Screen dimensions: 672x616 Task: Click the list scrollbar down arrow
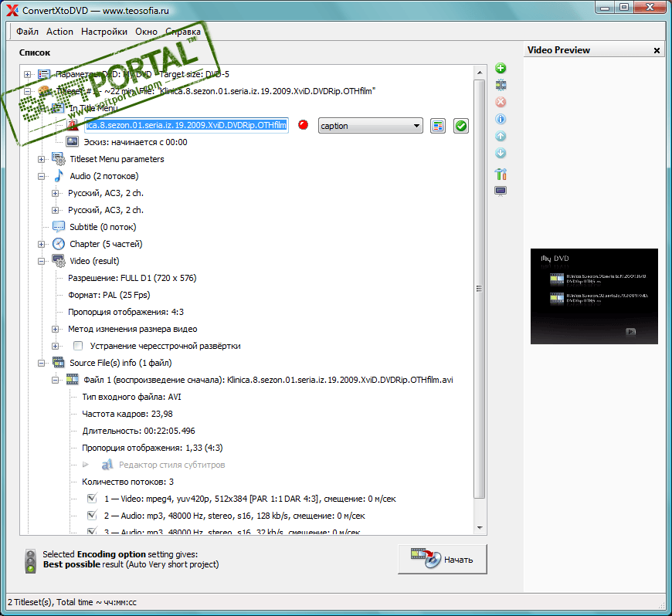(480, 528)
